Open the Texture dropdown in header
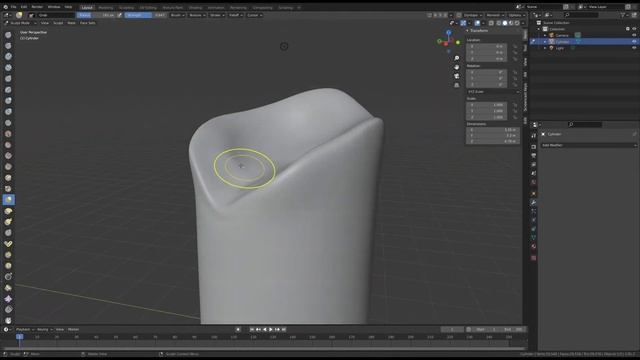The image size is (640, 360). pos(197,15)
